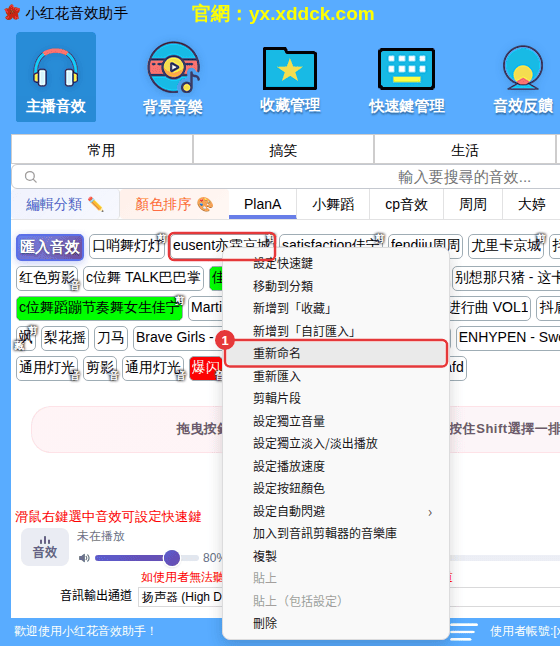Switch to the 大婷 tab
The width and height of the screenshot is (560, 646).
pos(532,204)
